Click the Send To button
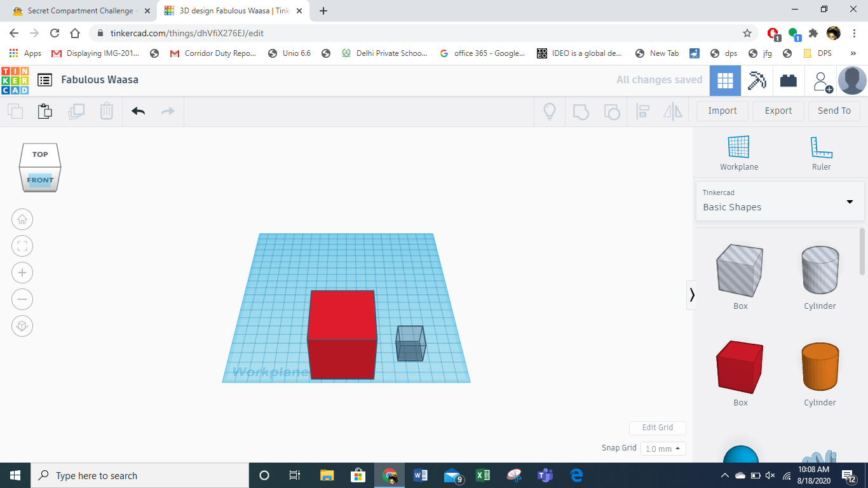 pos(834,111)
